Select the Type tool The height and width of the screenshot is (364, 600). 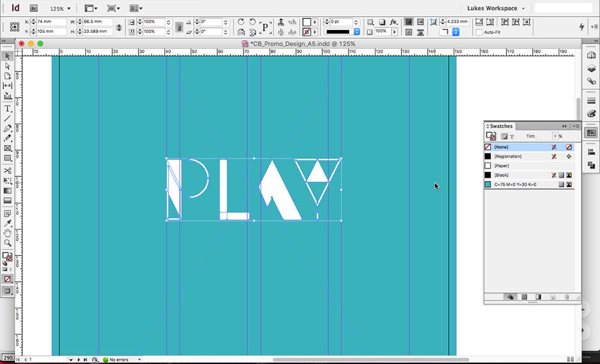(8, 109)
